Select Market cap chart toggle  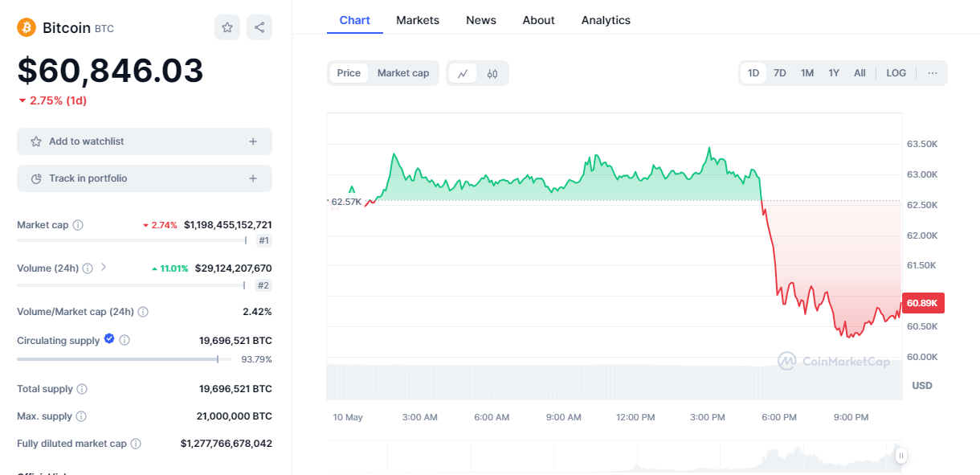pos(403,73)
